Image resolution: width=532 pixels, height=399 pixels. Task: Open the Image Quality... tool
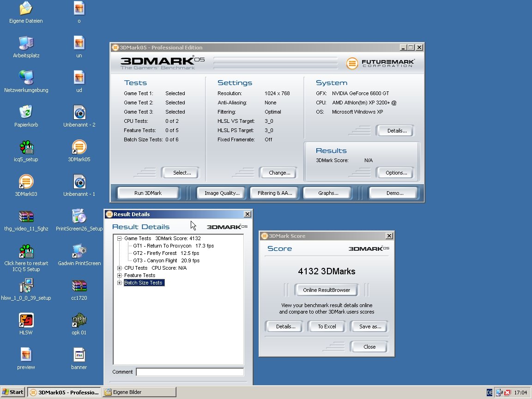pyautogui.click(x=222, y=193)
